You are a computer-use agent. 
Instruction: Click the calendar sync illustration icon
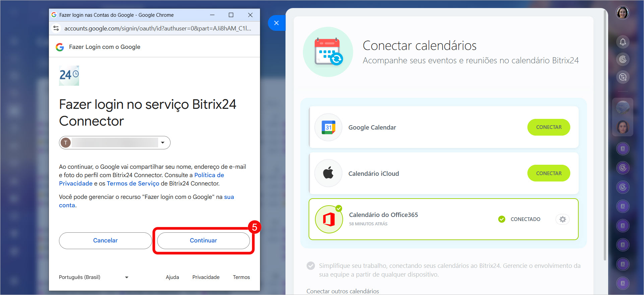pos(328,52)
